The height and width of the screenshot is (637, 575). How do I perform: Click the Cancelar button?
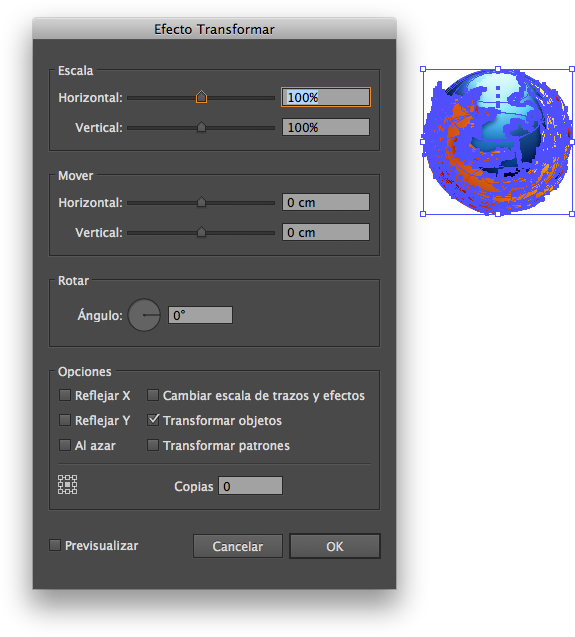click(238, 546)
